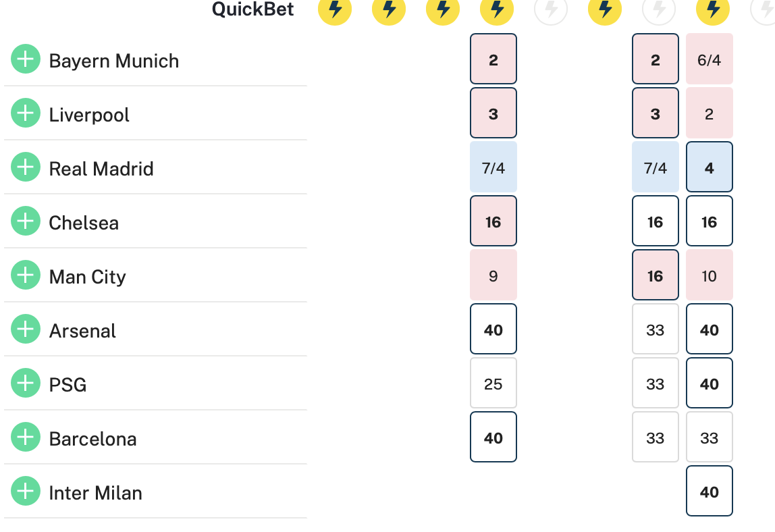Select Bayern Munich odds of 6/4
The width and height of the screenshot is (775, 532).
(x=710, y=59)
